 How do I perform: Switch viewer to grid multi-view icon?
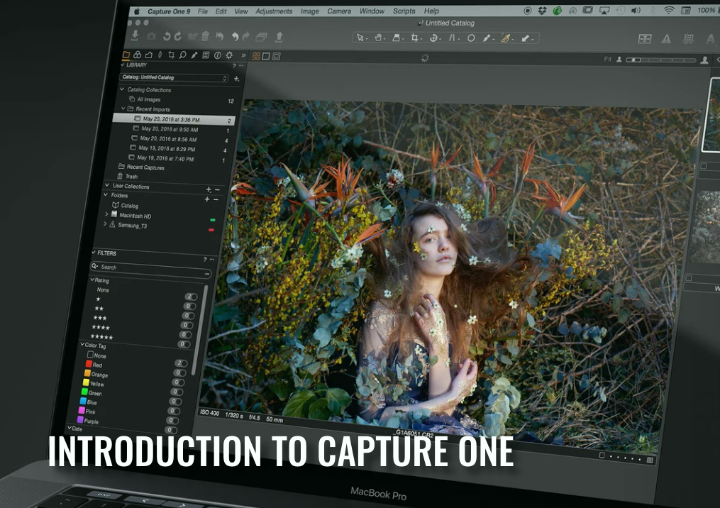tap(256, 56)
